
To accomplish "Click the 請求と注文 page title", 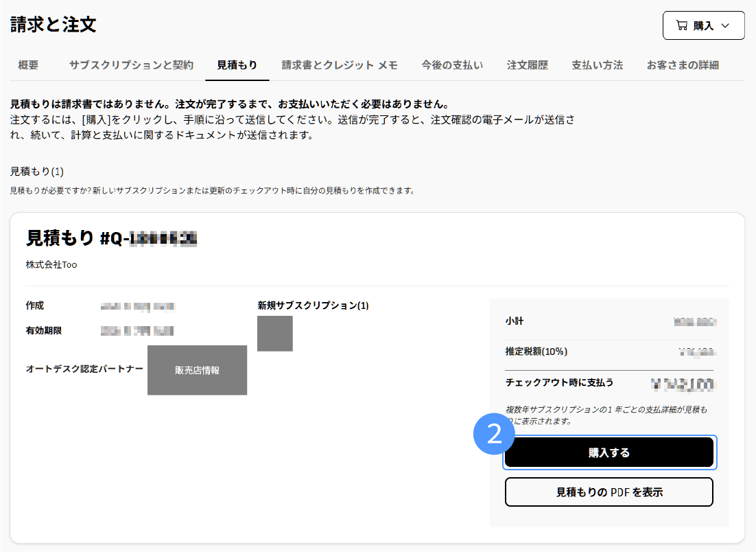I will coord(53,25).
